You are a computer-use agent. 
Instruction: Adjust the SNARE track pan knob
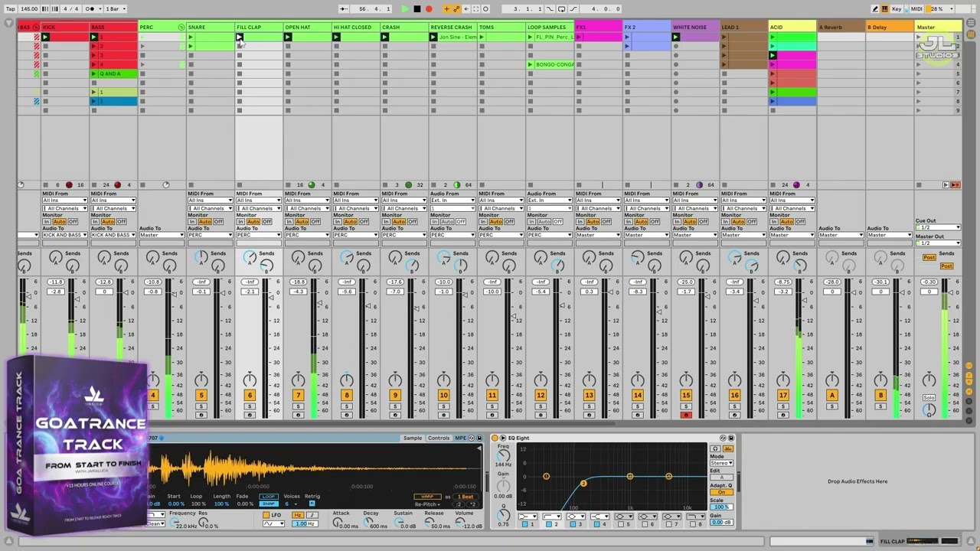click(x=201, y=380)
